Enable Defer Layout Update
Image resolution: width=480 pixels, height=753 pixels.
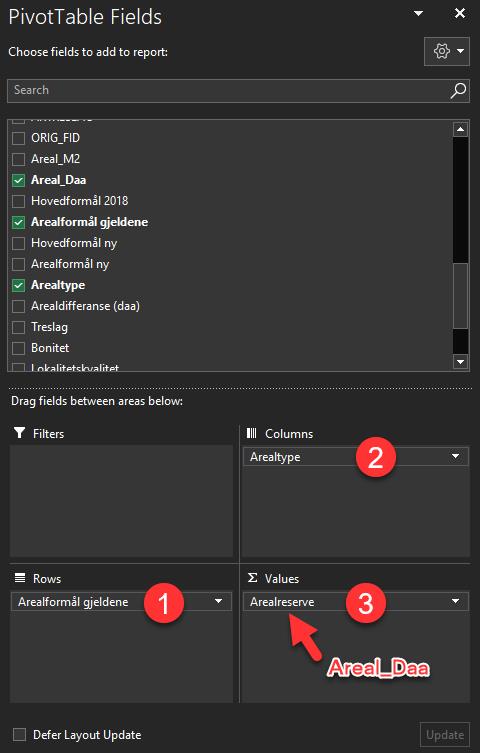pyautogui.click(x=19, y=734)
